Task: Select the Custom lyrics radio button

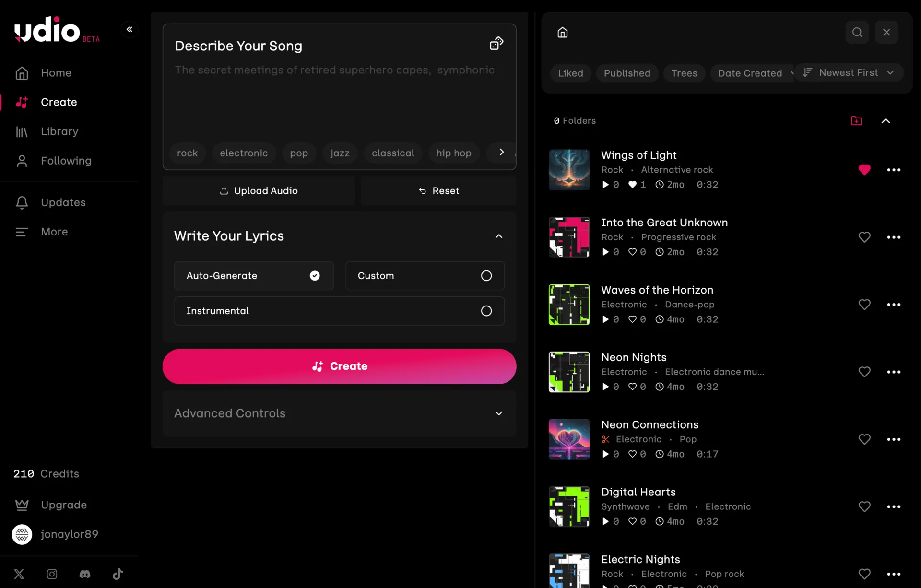Action: (x=486, y=276)
